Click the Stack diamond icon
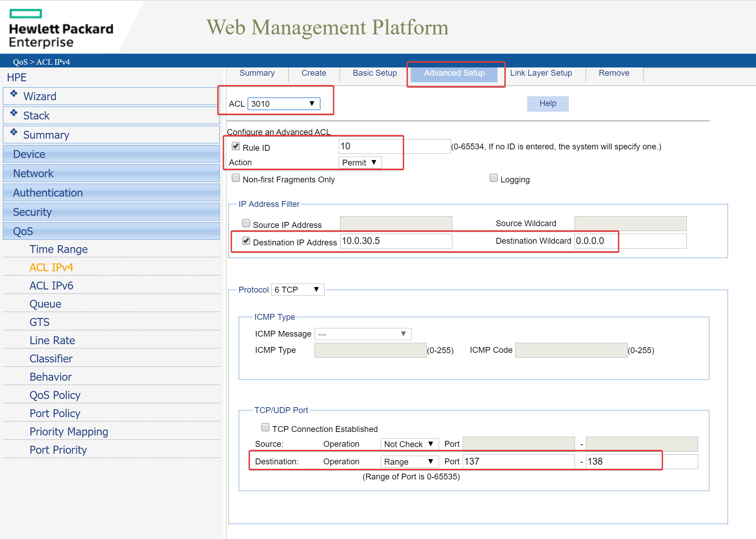 pos(14,113)
